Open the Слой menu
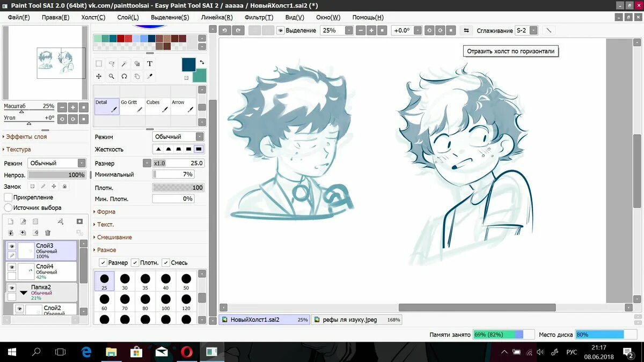 [128, 17]
